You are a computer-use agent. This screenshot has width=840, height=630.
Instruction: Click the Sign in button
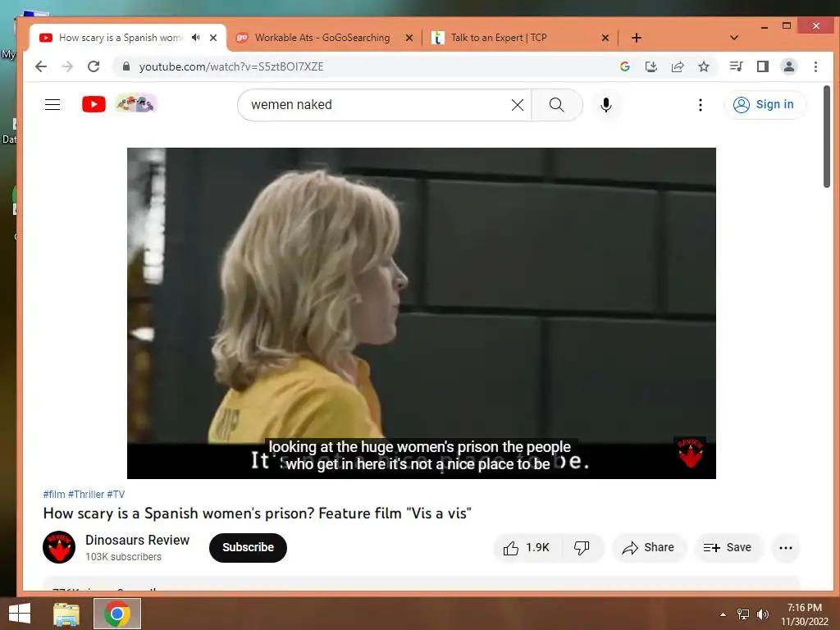[764, 104]
